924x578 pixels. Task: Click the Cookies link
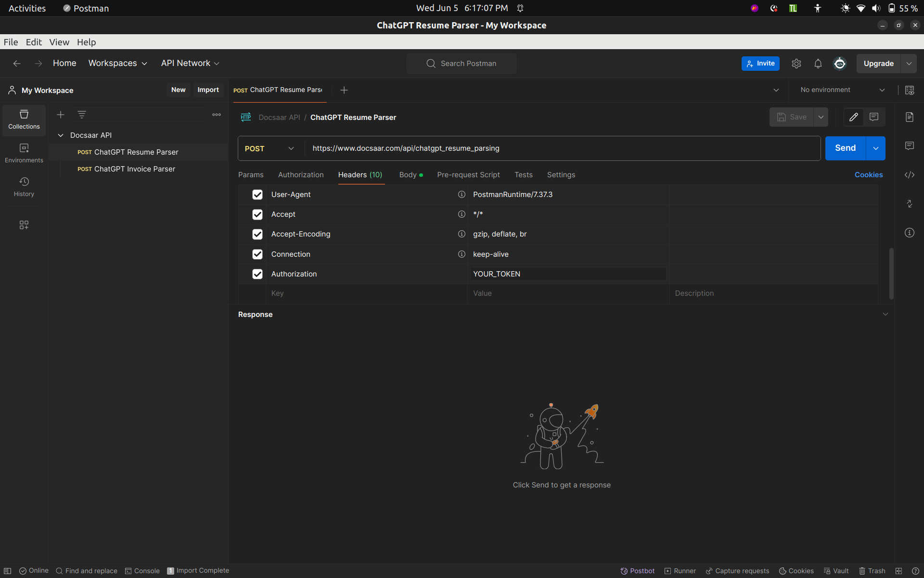coord(869,175)
